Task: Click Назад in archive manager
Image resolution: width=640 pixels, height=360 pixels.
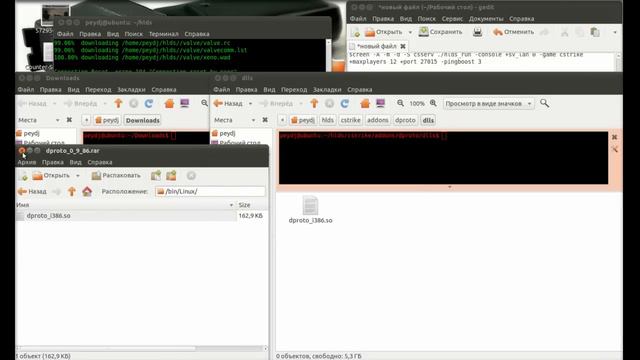Action: (x=32, y=191)
